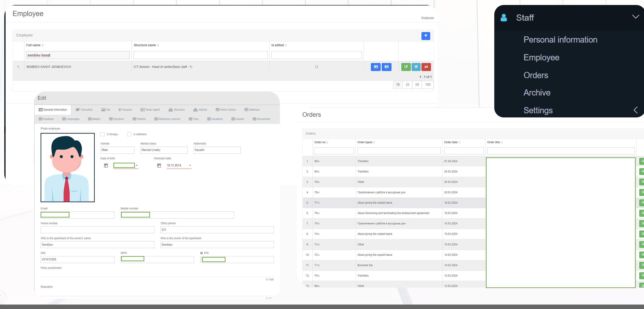Open Date of birth dropdown arrow

click(x=137, y=165)
